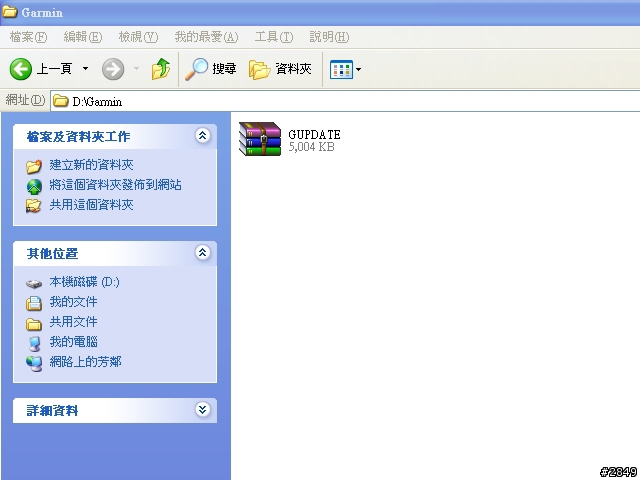This screenshot has width=640, height=480.
Task: Click 建立新的資料夾 link
Action: 91,165
